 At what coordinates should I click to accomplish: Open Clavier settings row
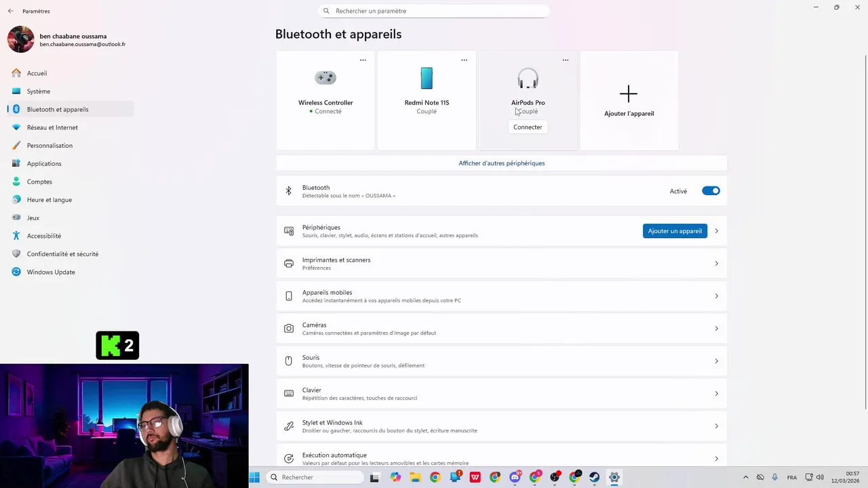(501, 394)
